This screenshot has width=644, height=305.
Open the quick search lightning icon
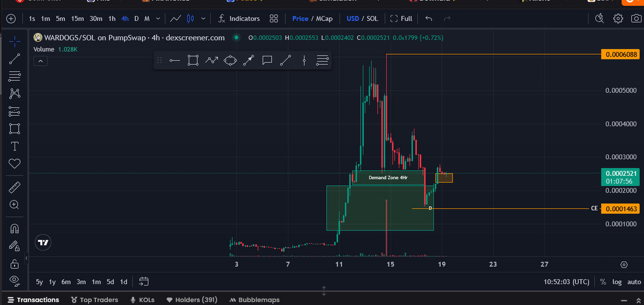[x=599, y=19]
